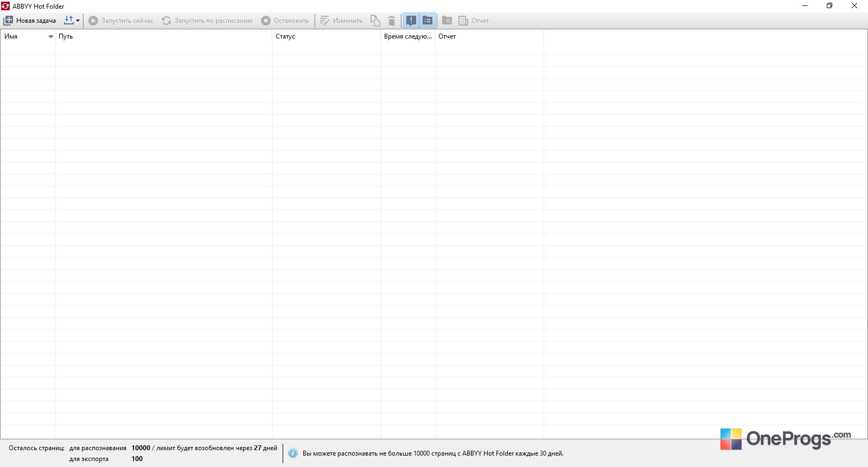This screenshot has width=868, height=467.
Task: Click the open folder search icon
Action: [x=447, y=21]
